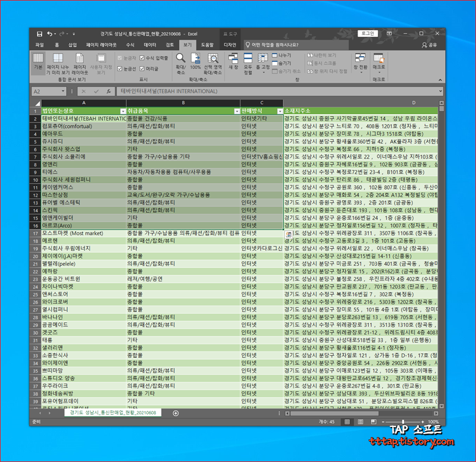Select row header 20

tap(36, 256)
